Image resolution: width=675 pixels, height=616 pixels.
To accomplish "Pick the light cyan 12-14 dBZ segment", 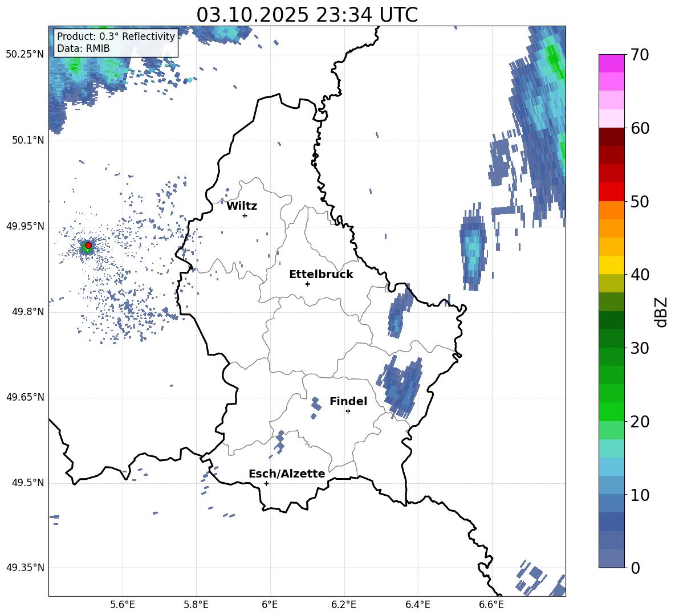I will tap(611, 467).
